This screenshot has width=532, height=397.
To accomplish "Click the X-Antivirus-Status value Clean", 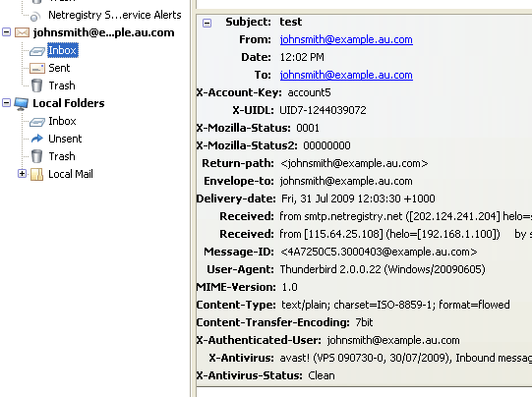I will (322, 375).
